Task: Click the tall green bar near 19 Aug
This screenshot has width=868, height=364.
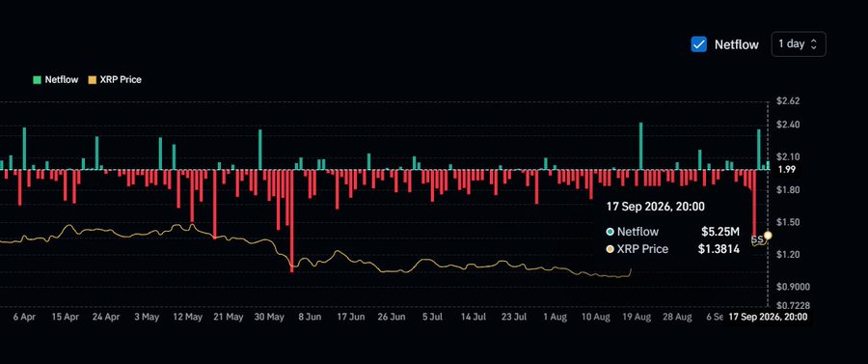Action: click(x=641, y=146)
